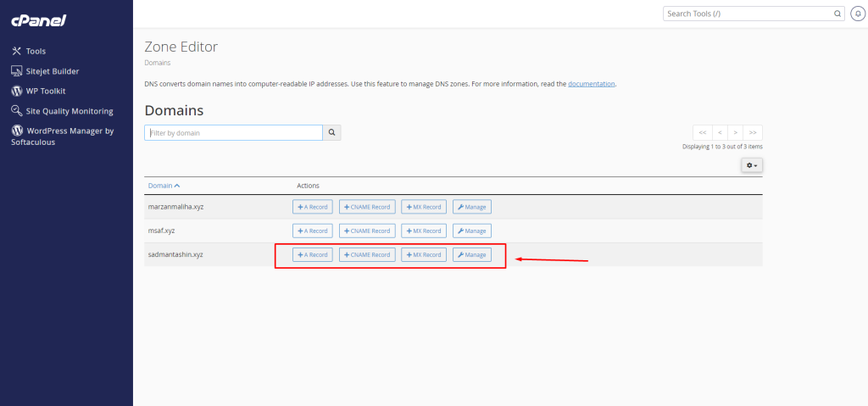Click Manage for sadmantashin.xyz

tap(471, 255)
